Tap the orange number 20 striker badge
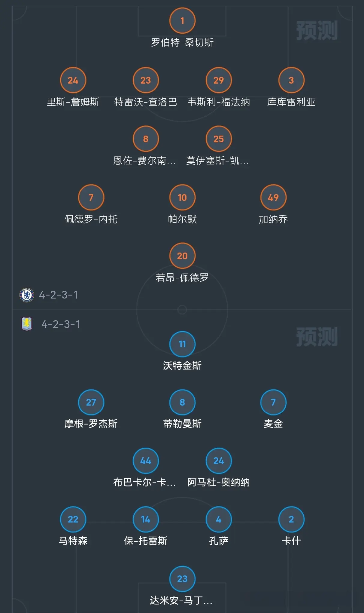Screen dimensions: 364x613 tap(182, 256)
